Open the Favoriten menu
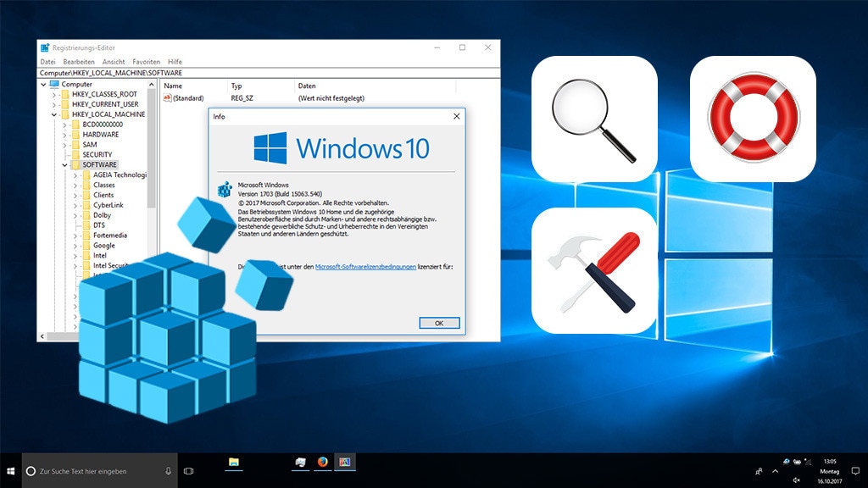 pyautogui.click(x=146, y=61)
